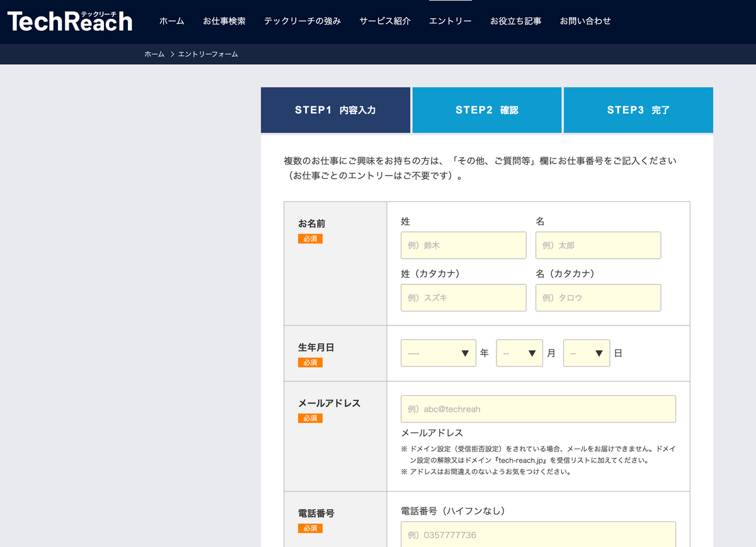This screenshot has height=547, width=756.
Task: Click the 必須 badge under メールアドレス heading
Action: point(310,418)
